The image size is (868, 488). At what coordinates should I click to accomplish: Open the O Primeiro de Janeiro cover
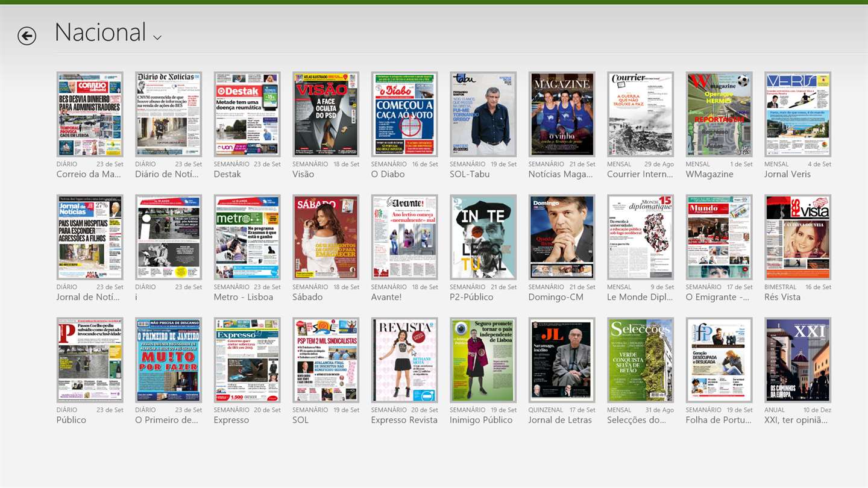[168, 360]
